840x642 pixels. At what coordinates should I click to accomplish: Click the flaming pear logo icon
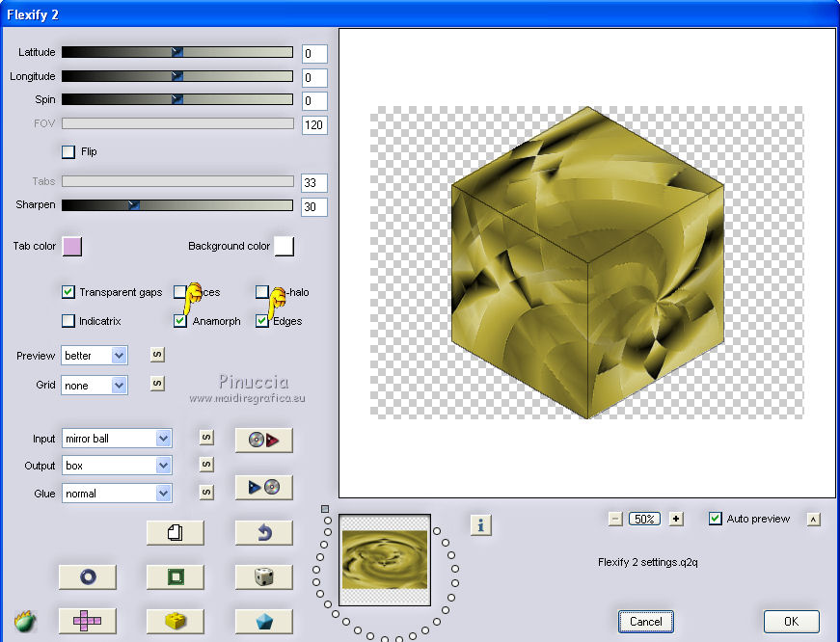pos(25,622)
